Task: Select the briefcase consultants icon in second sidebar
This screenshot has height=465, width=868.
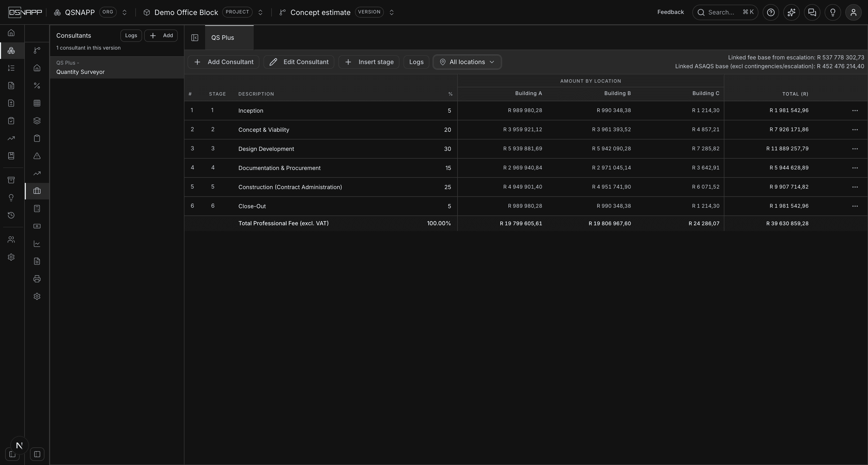Action: 37,191
